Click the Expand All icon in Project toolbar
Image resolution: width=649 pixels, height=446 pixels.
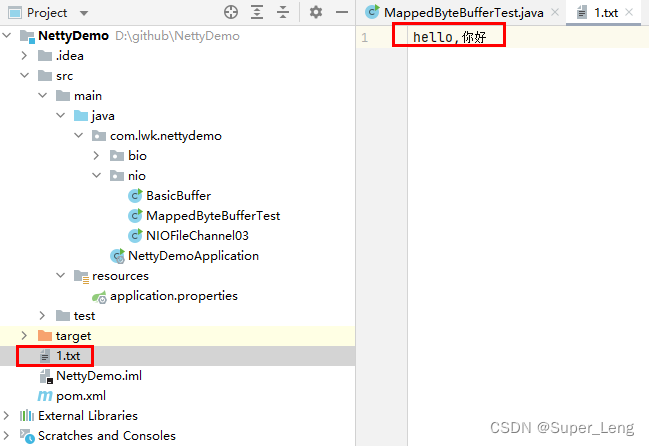(257, 13)
